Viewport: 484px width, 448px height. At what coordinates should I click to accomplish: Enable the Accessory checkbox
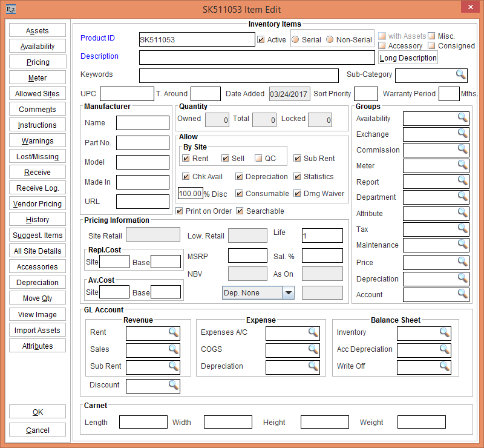[x=382, y=46]
